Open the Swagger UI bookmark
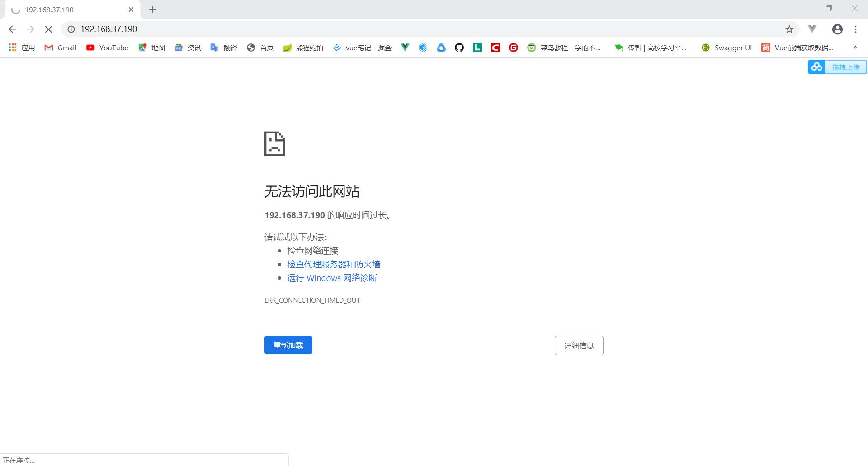This screenshot has width=868, height=466. [726, 48]
